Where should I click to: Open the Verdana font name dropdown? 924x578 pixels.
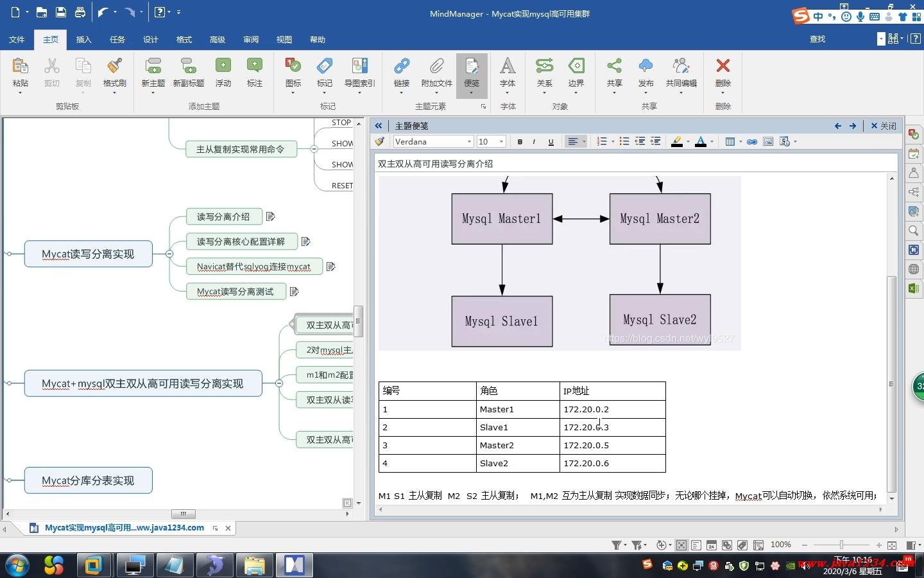[470, 142]
